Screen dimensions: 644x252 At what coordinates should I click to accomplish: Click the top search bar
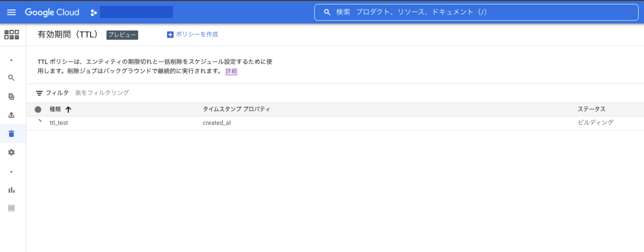[x=475, y=12]
